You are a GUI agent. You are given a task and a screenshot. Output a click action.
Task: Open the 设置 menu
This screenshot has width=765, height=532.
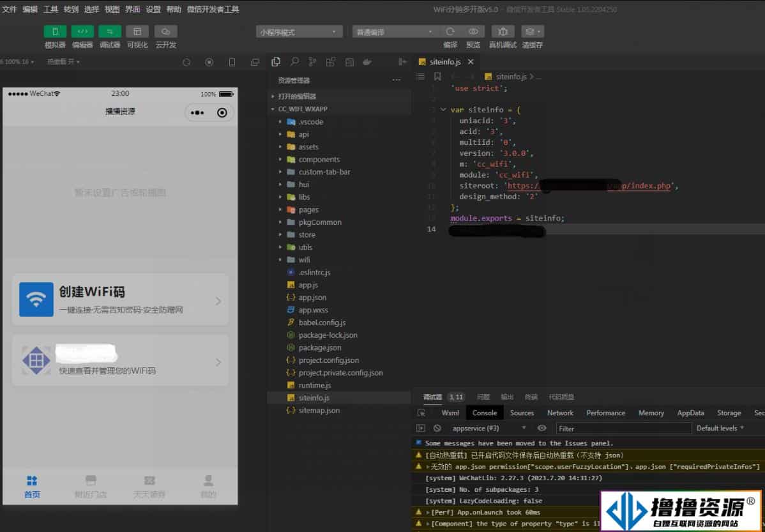coord(153,10)
